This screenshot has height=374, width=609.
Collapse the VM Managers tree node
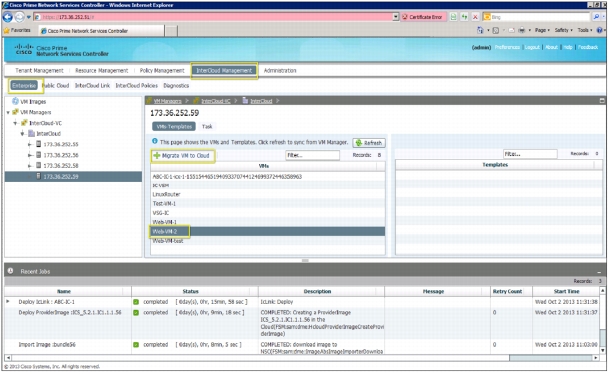pos(8,113)
